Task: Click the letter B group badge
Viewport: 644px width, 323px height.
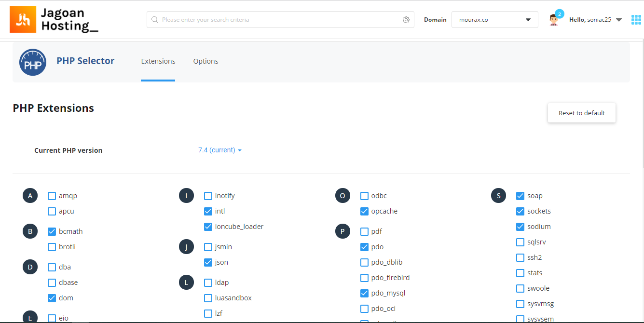Action: pos(30,231)
